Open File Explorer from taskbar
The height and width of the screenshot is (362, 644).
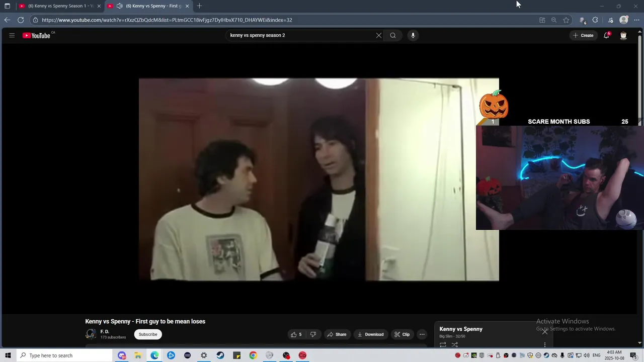pyautogui.click(x=138, y=355)
